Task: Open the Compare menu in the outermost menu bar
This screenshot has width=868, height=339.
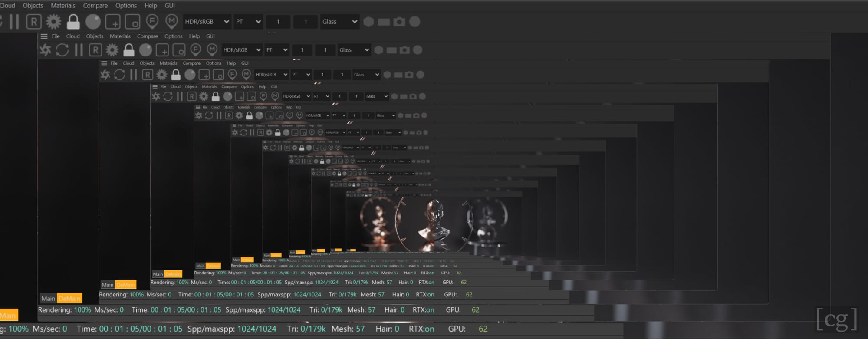Action: click(x=95, y=5)
